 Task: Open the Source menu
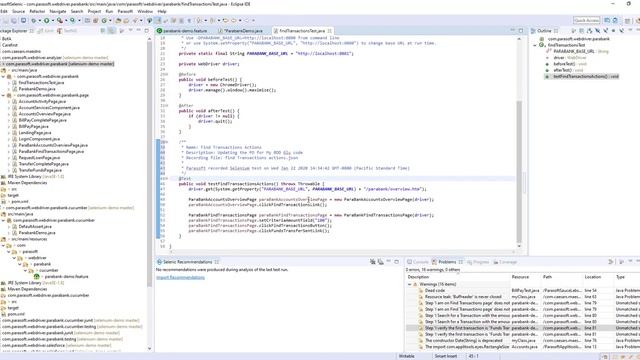click(x=18, y=11)
